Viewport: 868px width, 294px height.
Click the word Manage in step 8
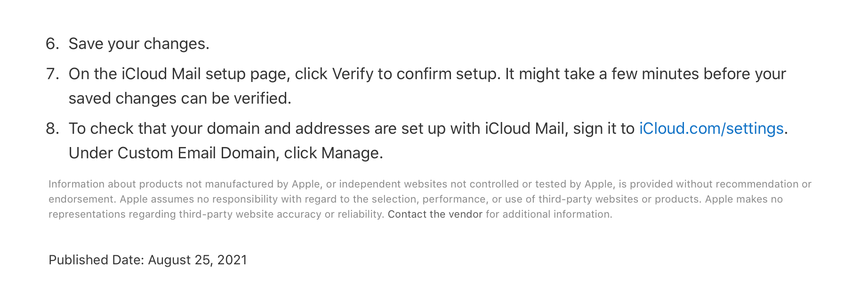350,153
